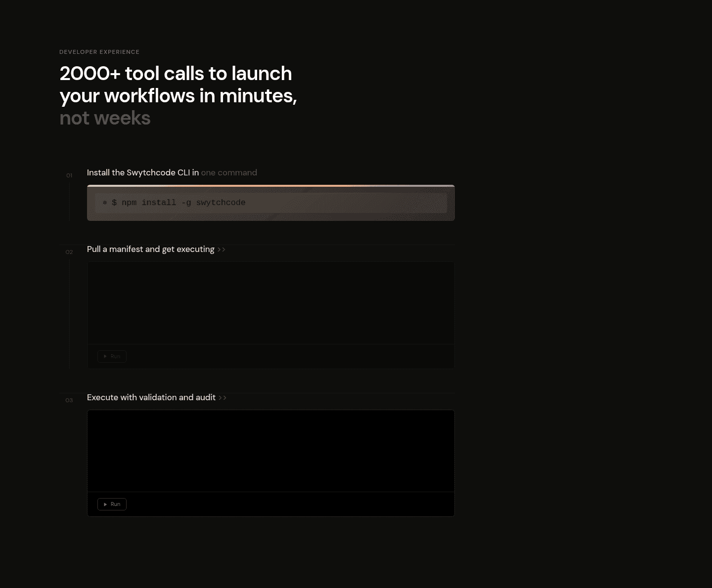Click the step number 02 marker

[x=69, y=252]
